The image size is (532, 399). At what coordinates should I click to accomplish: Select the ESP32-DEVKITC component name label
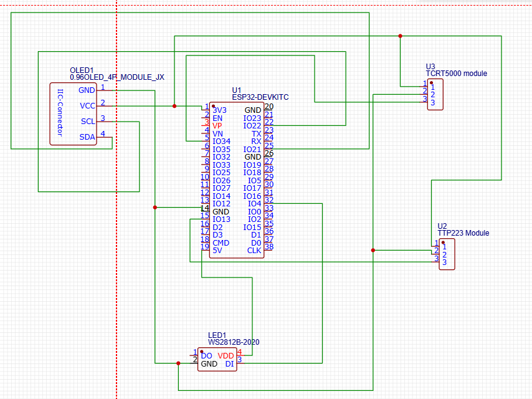click(x=260, y=98)
